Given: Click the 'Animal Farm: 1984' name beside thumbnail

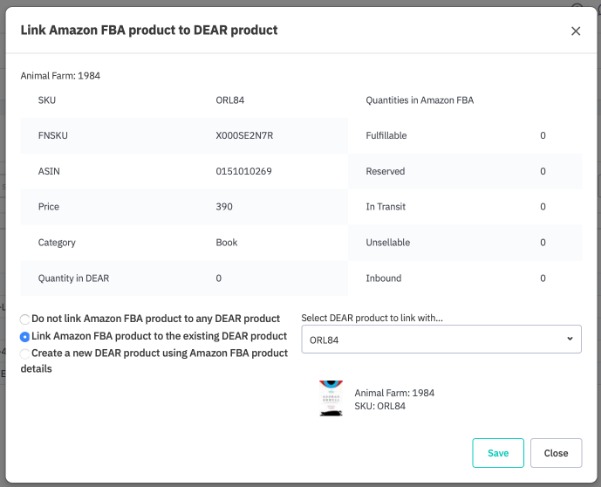Looking at the screenshot, I should [394, 393].
